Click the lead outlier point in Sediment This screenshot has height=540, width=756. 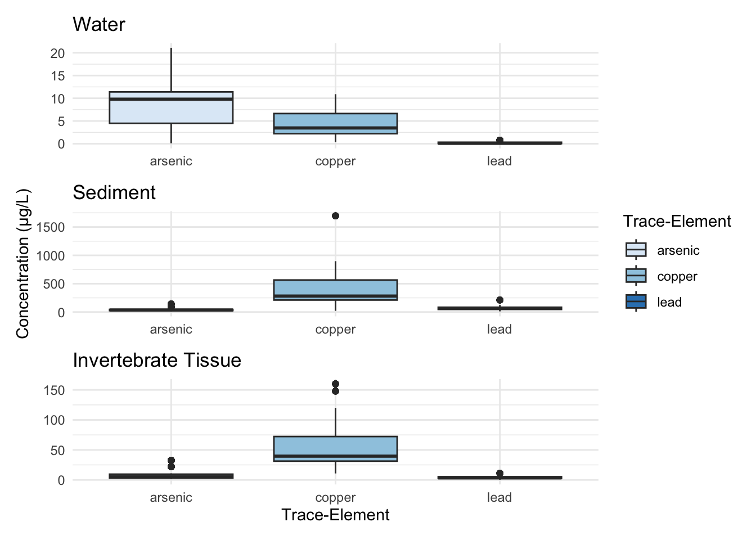point(499,300)
